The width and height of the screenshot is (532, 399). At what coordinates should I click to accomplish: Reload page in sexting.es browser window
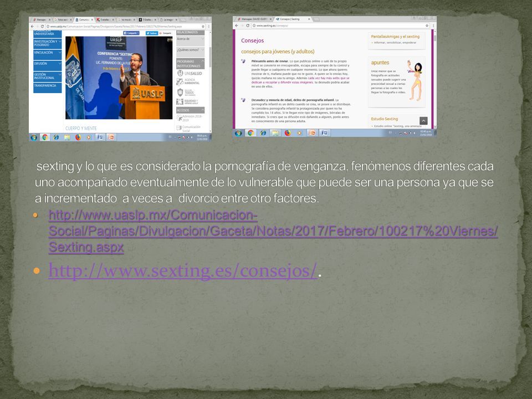248,26
